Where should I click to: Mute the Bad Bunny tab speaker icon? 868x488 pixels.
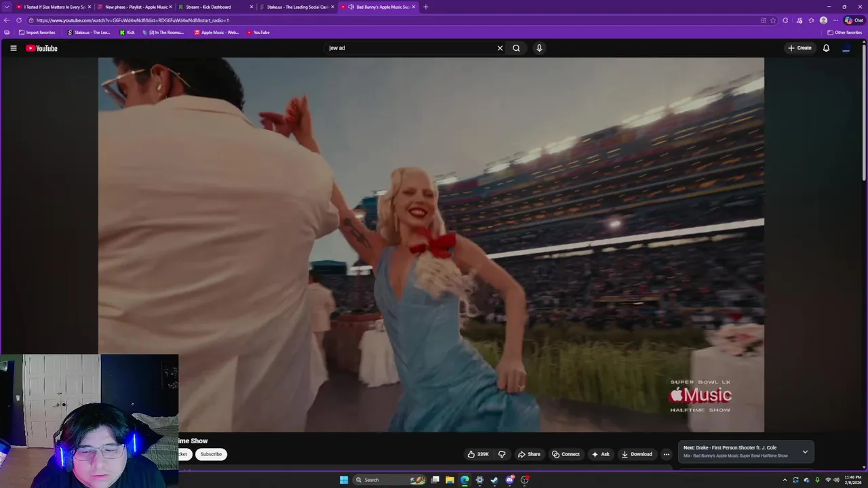pyautogui.click(x=351, y=7)
